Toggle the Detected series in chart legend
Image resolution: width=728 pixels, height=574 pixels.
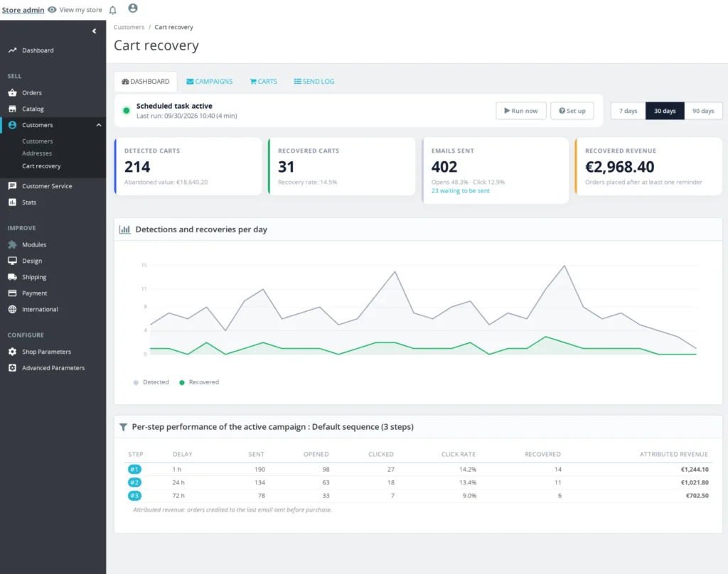click(151, 382)
